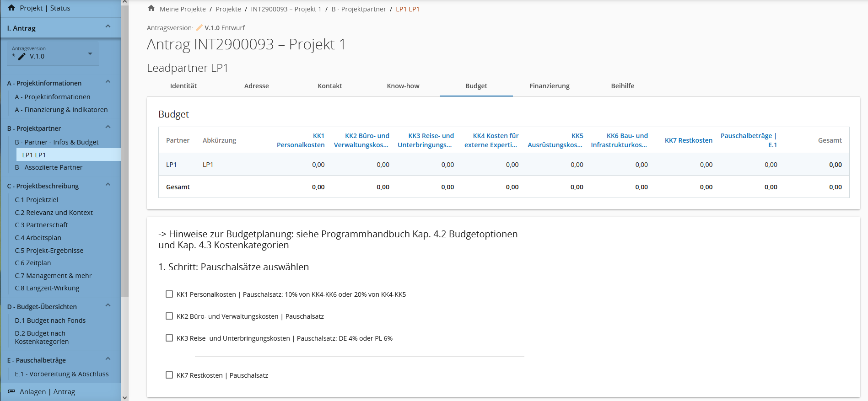Click the pencil icon in Antragsversion selector
Viewport: 868px width, 401px height.
coord(22,56)
